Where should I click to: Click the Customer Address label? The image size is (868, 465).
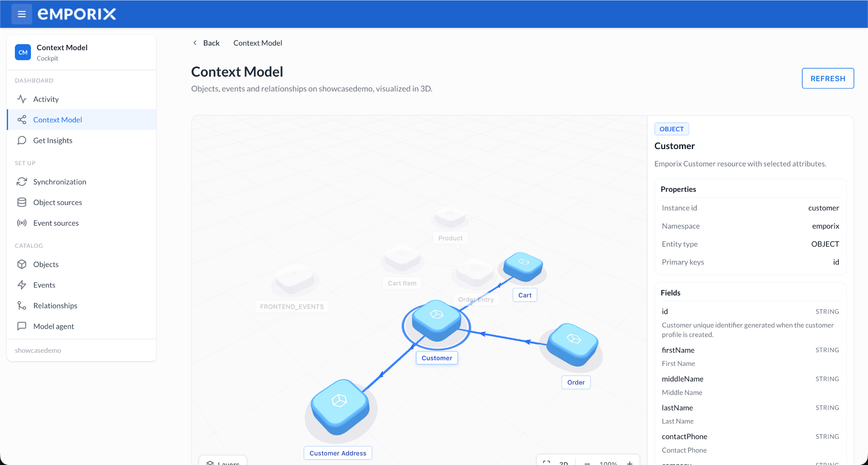tap(338, 453)
